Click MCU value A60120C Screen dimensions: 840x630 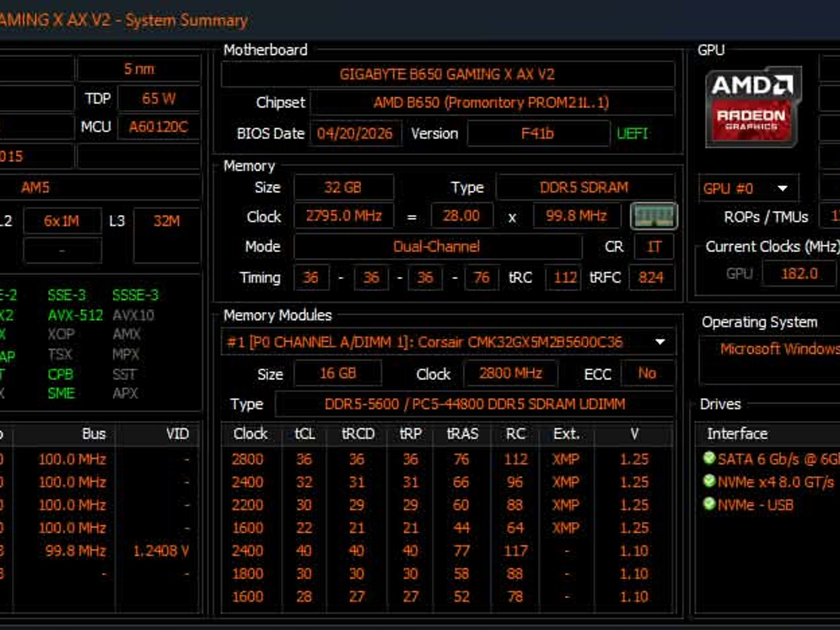159,127
